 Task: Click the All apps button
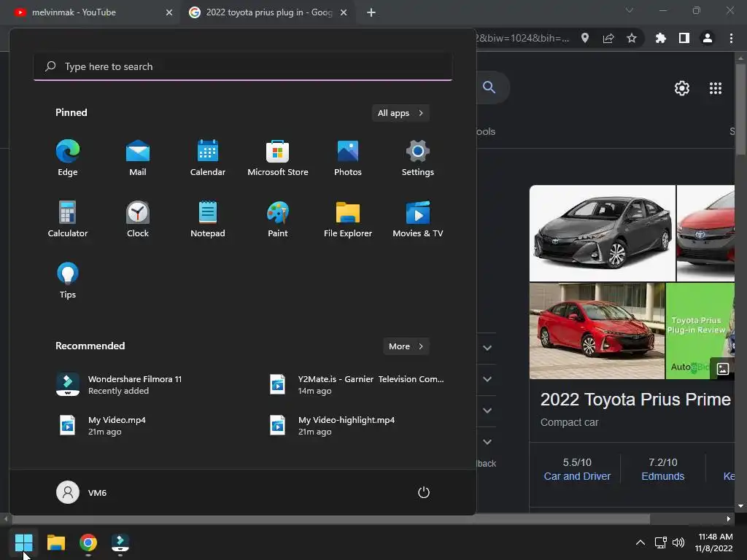400,113
